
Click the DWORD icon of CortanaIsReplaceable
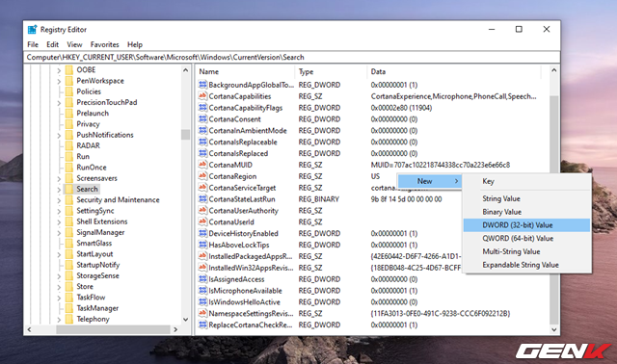[x=202, y=142]
